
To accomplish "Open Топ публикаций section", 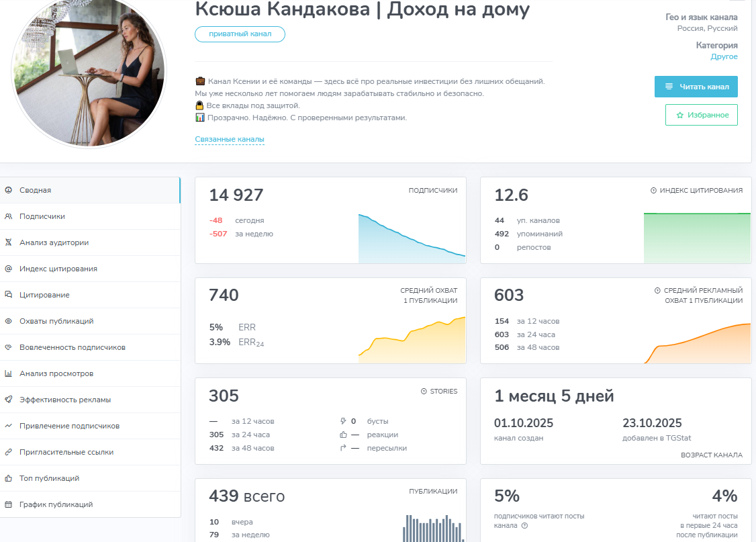I will (49, 478).
